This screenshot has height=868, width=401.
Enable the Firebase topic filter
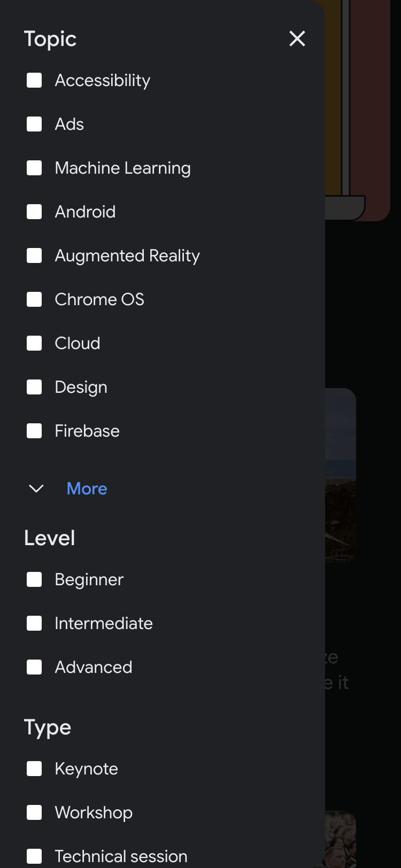[x=34, y=430]
